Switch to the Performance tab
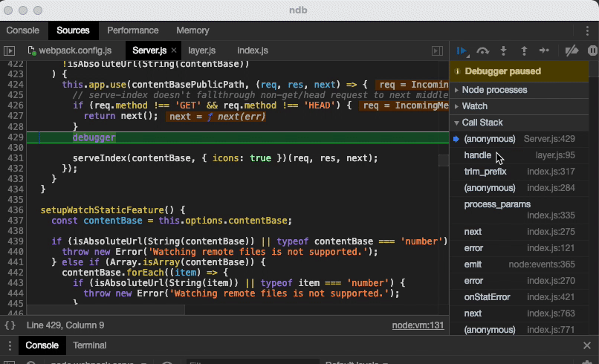This screenshot has width=599, height=364. [132, 30]
